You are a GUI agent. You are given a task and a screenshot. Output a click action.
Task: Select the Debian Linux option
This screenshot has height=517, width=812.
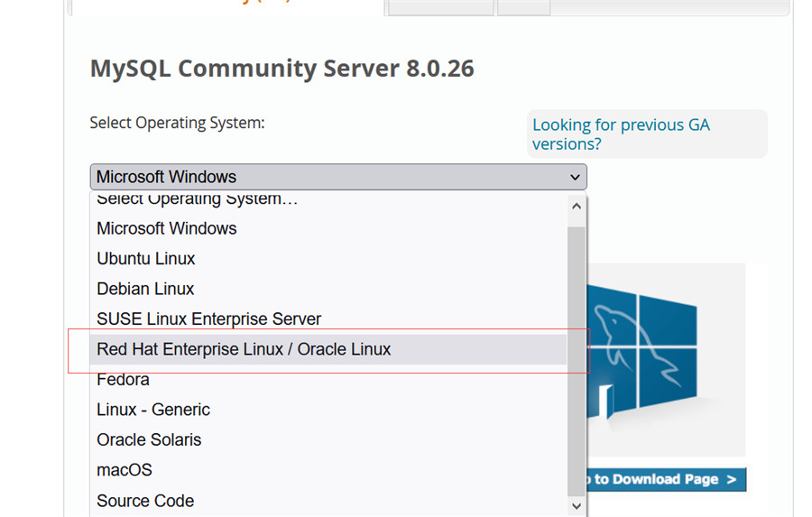145,290
